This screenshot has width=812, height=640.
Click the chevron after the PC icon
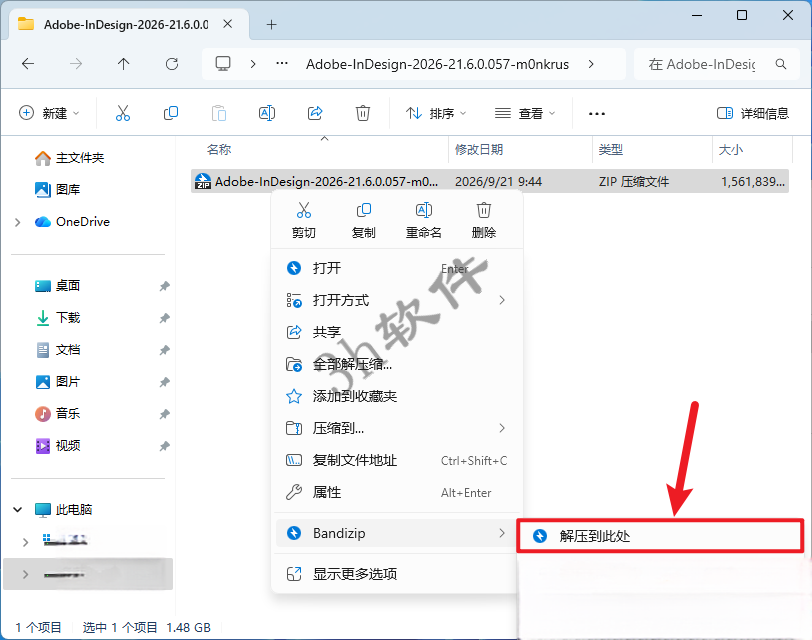(x=253, y=64)
